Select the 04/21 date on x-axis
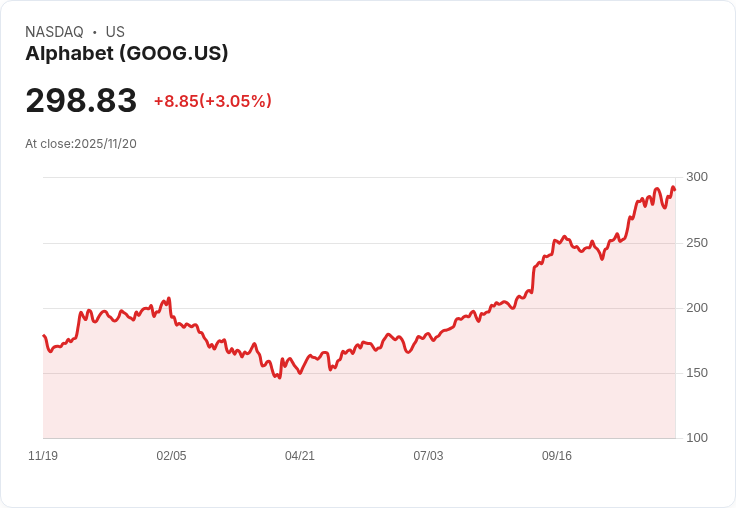The image size is (736, 508). pyautogui.click(x=300, y=456)
